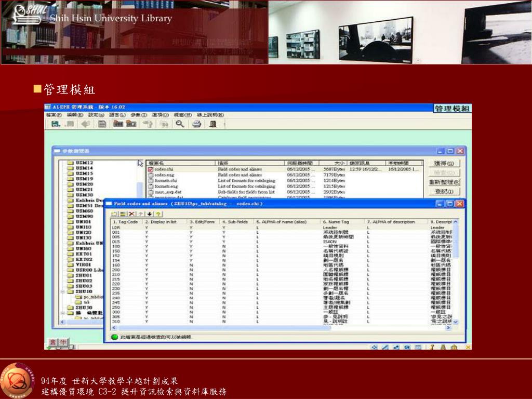Click the '1. Tag Code' column header
Screen dimensions: 532x399
click(127, 221)
